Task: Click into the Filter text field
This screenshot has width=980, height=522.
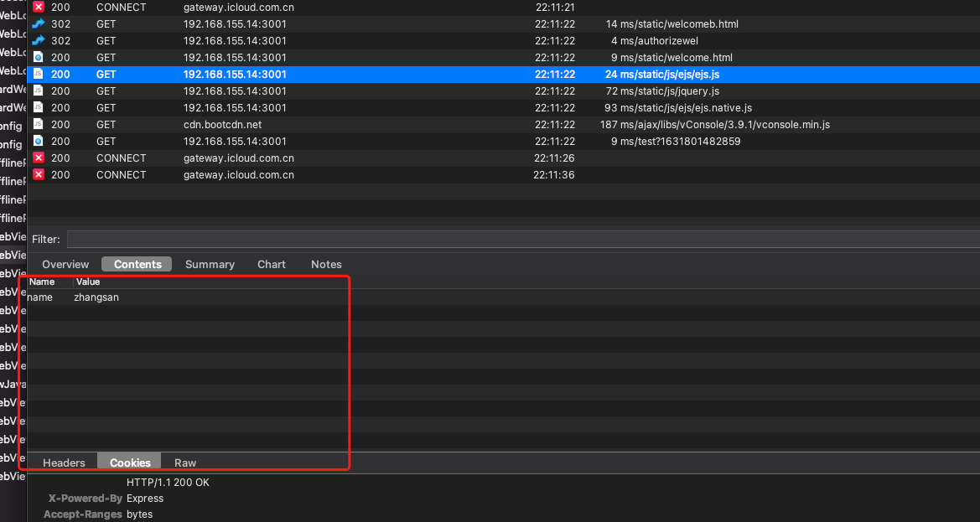Action: (520, 240)
